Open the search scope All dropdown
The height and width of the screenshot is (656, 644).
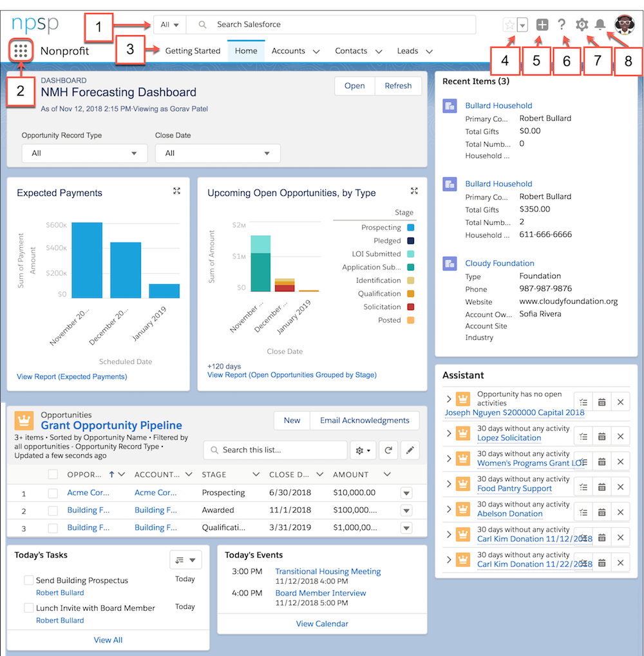point(170,24)
